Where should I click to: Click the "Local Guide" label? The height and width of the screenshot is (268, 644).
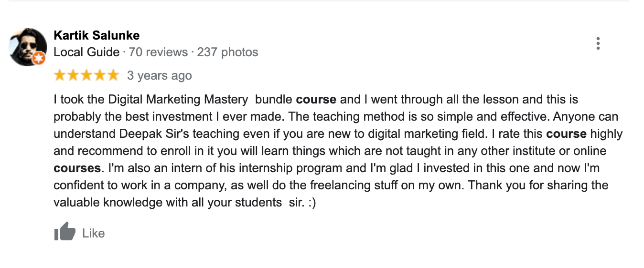click(86, 52)
